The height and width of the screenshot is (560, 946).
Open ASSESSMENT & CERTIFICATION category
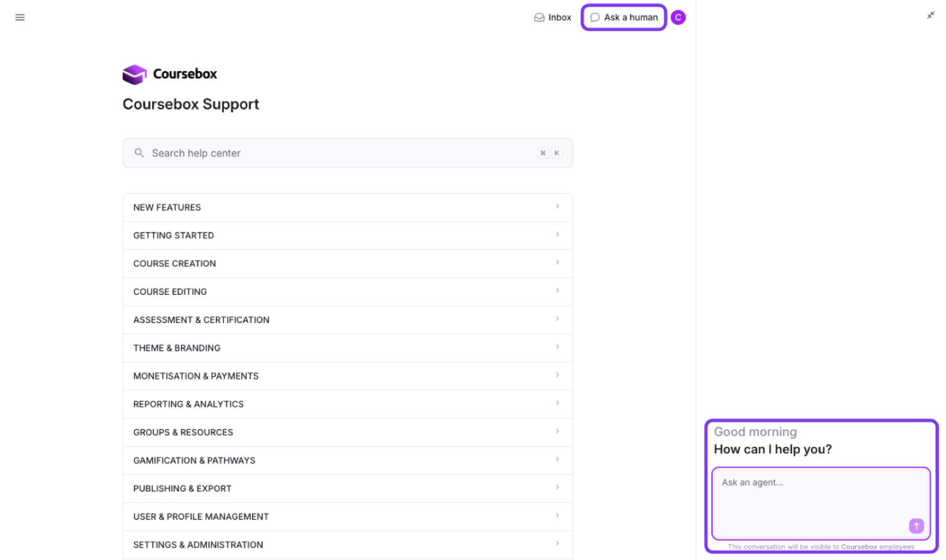tap(348, 319)
